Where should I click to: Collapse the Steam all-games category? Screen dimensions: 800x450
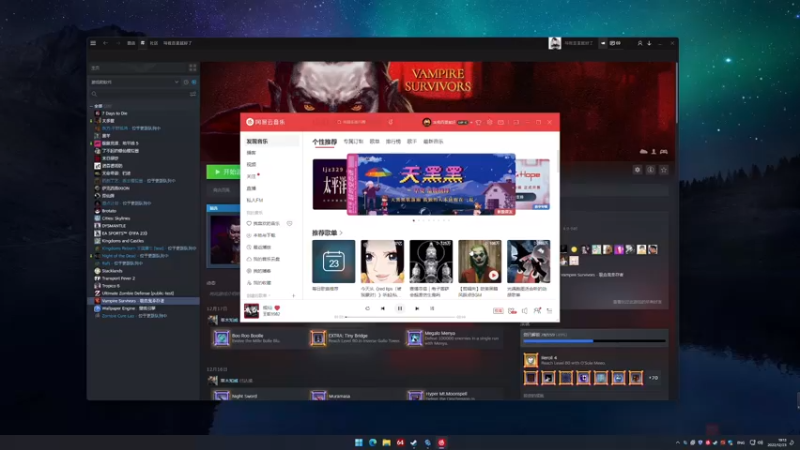point(92,106)
